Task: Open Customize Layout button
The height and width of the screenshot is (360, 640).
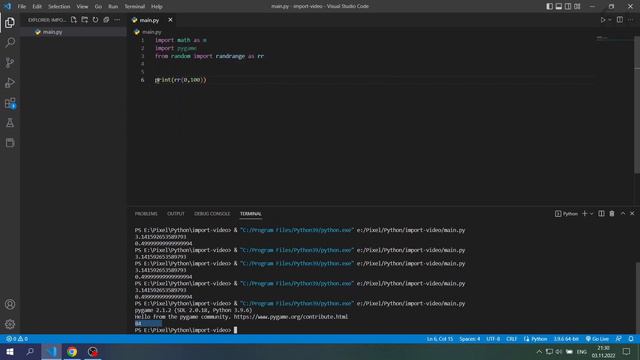Action: tap(577, 6)
